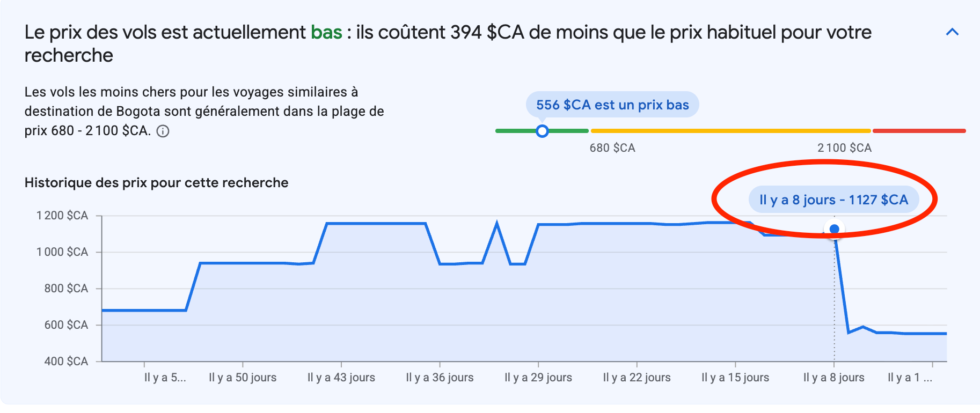Click the red high-price bar segment

click(919, 131)
